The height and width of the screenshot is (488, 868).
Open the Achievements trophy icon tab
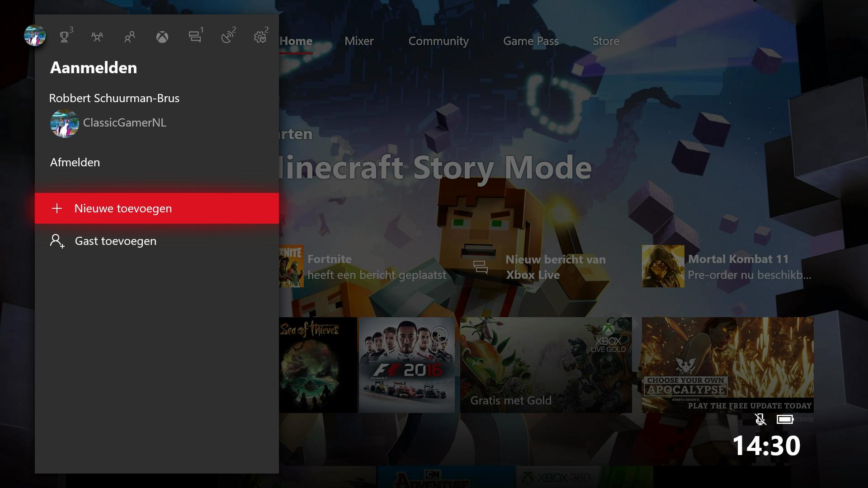point(65,37)
